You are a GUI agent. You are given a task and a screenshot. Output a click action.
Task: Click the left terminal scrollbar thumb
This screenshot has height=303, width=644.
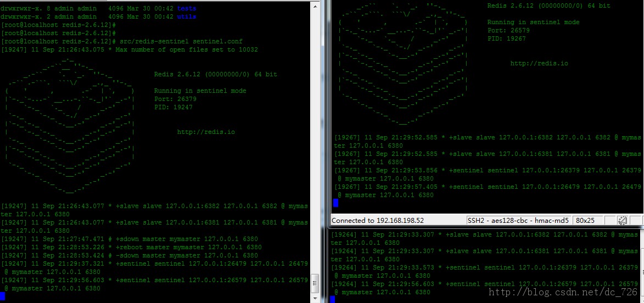coord(315,283)
